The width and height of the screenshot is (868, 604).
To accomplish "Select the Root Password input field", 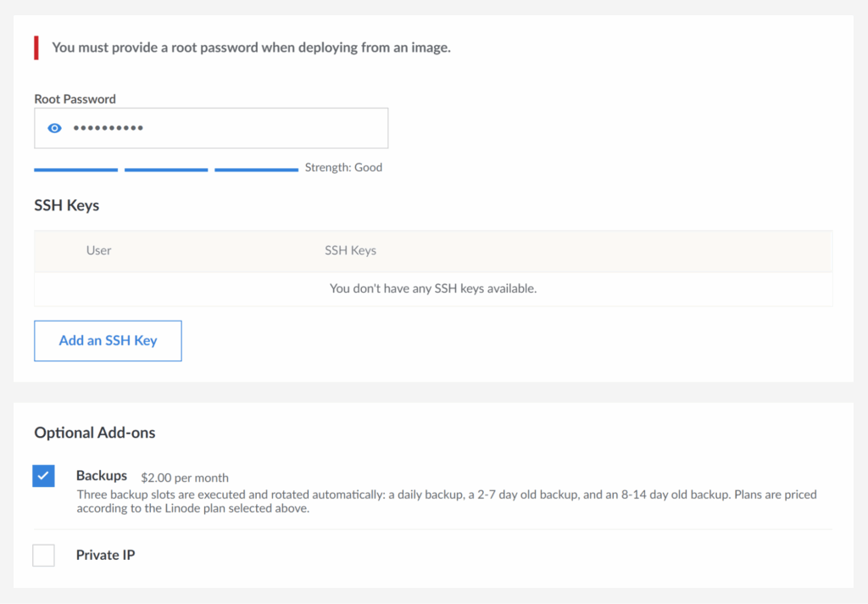I will 212,128.
